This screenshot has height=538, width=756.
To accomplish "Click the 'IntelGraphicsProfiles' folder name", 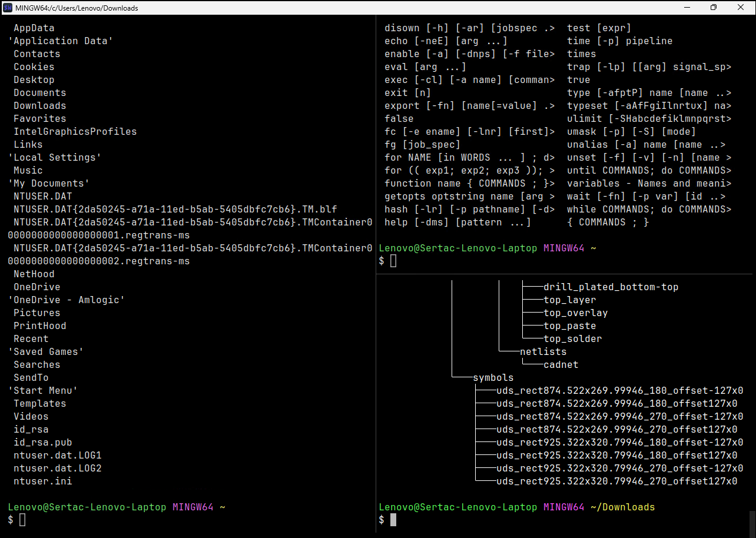I will pos(75,132).
